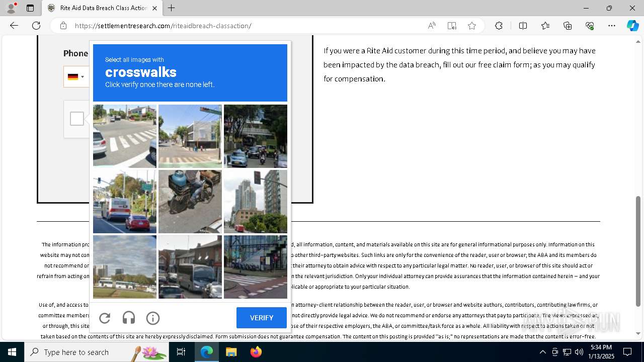Reload a new captcha challenge
Screen dimensions: 644x362
[x=105, y=318]
